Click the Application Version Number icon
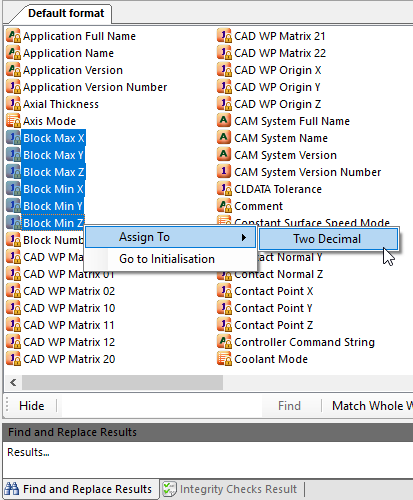 pyautogui.click(x=13, y=87)
